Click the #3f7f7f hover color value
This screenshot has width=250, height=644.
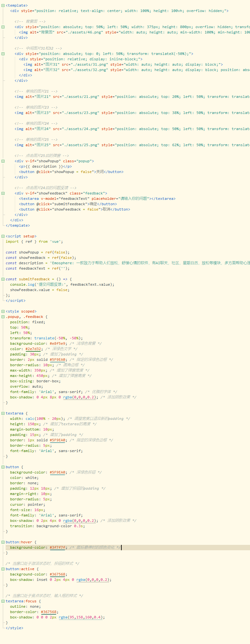tap(57, 547)
